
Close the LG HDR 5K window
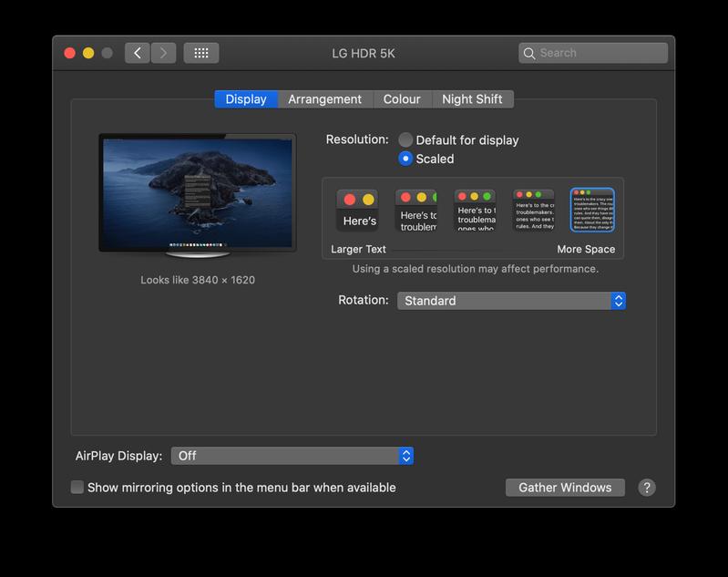tap(69, 53)
